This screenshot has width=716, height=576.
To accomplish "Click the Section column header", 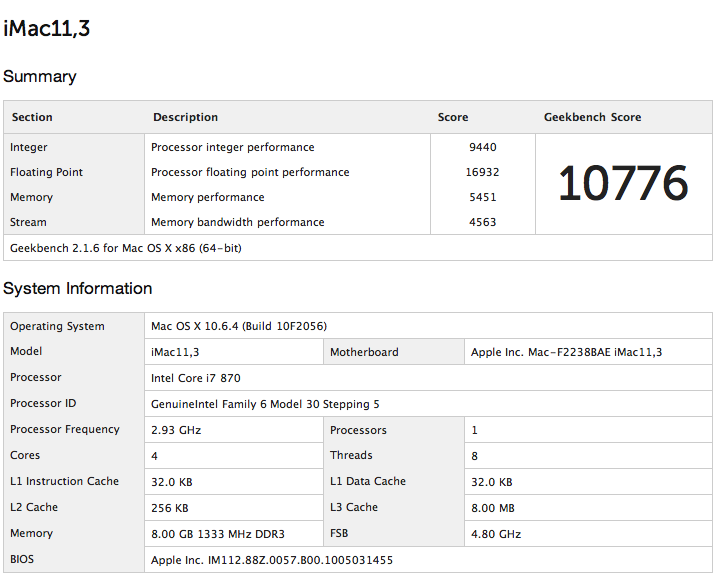I will [32, 117].
